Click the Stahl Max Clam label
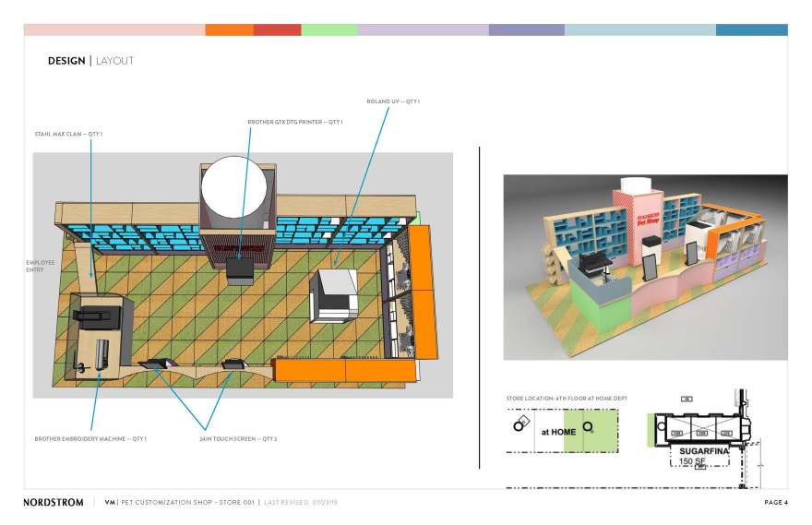Screen dimensions: 812x525 [68, 134]
